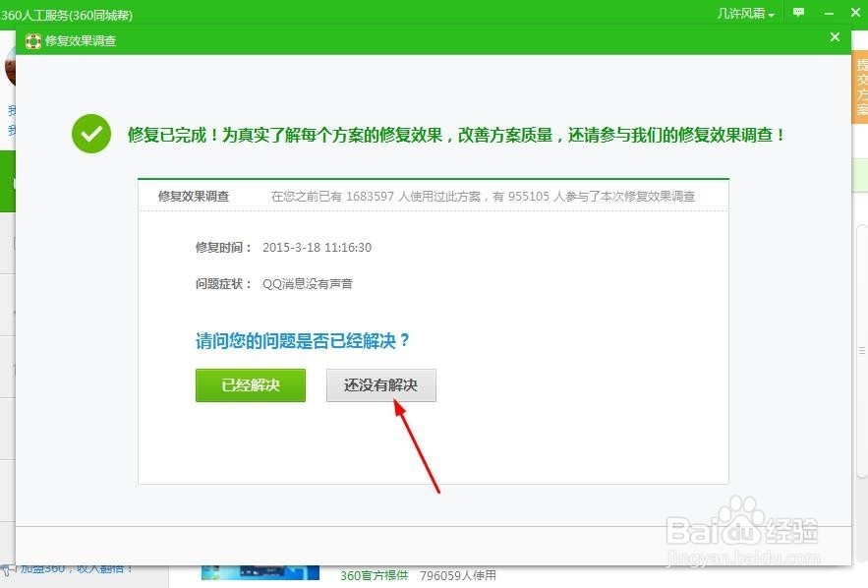The width and height of the screenshot is (868, 588).
Task: Open the 几许风霜 user dropdown
Action: (x=745, y=14)
